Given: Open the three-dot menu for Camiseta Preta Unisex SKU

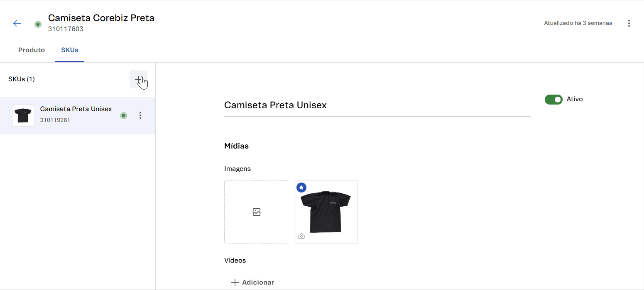Looking at the screenshot, I should coord(140,115).
